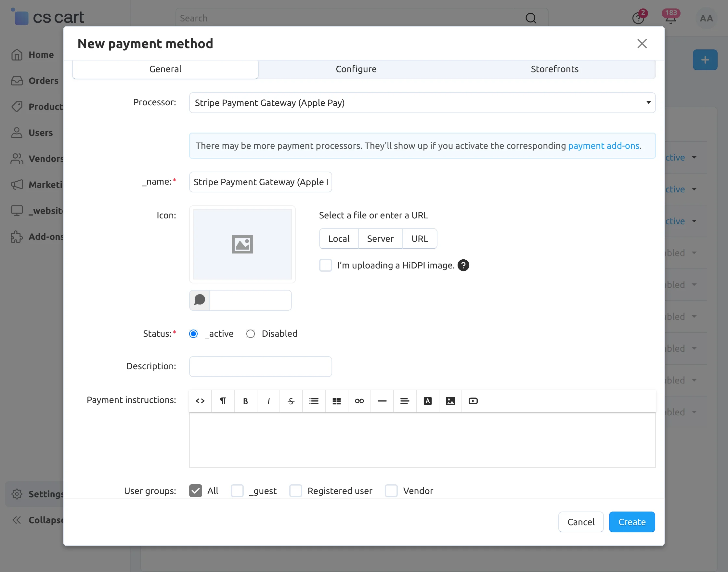
Task: Switch to the Storefronts tab
Action: pos(554,69)
